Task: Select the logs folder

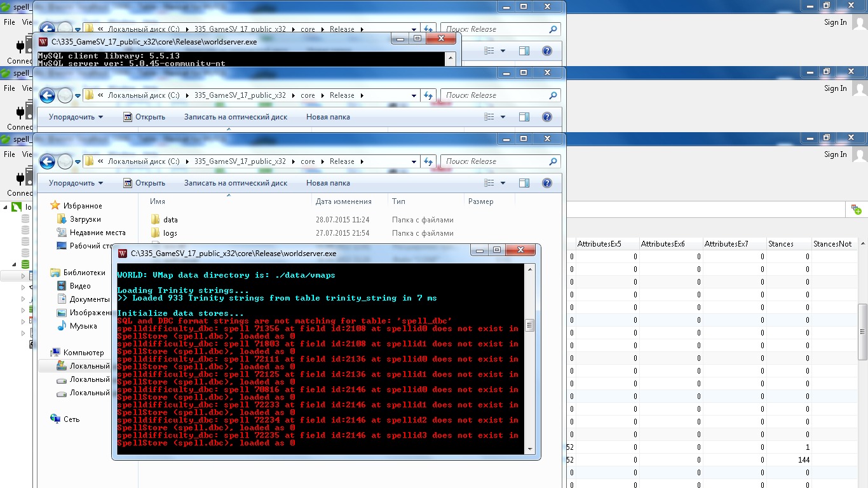Action: click(x=170, y=233)
